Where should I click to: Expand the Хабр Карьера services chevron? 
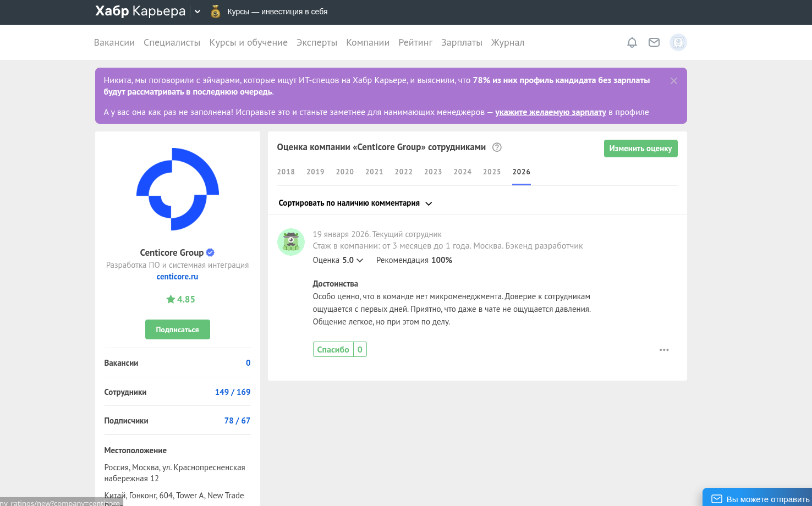pyautogui.click(x=197, y=12)
